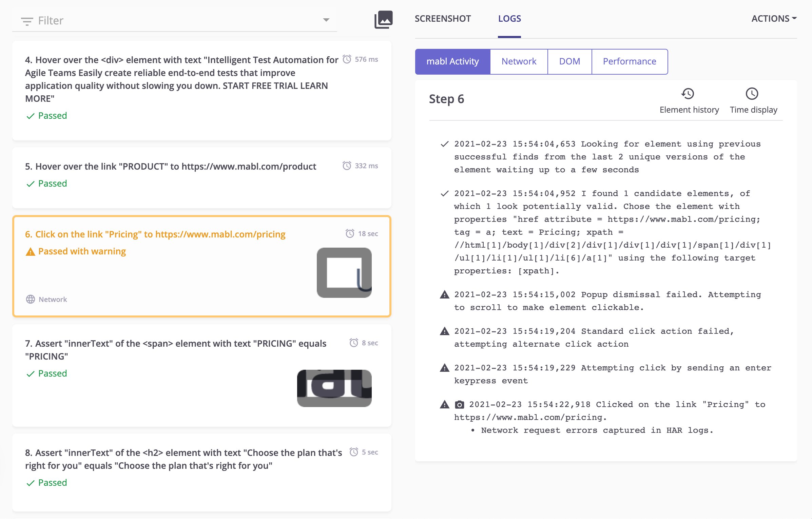The height and width of the screenshot is (519, 812).
Task: Click the orange warning triangle on step 6
Action: [x=31, y=252]
